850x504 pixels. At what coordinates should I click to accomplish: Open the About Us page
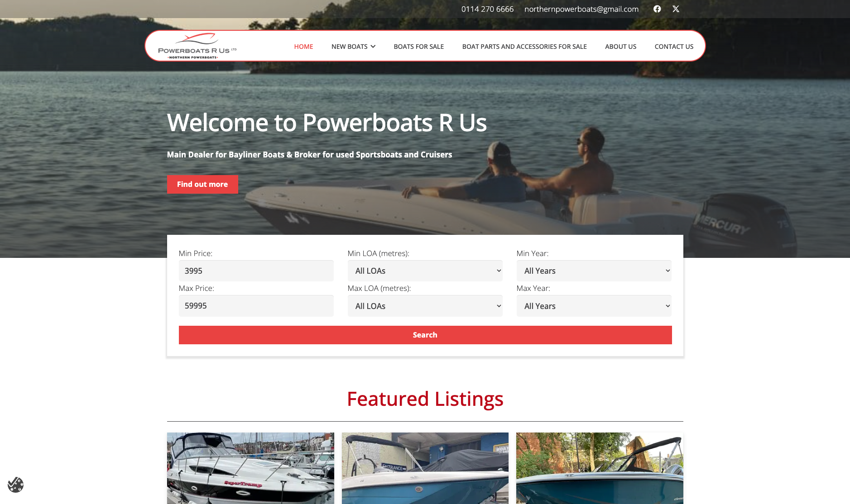point(620,47)
